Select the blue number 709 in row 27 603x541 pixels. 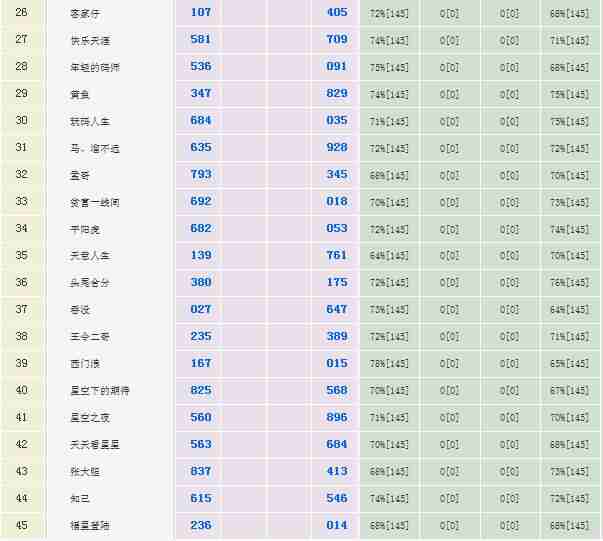pos(336,40)
